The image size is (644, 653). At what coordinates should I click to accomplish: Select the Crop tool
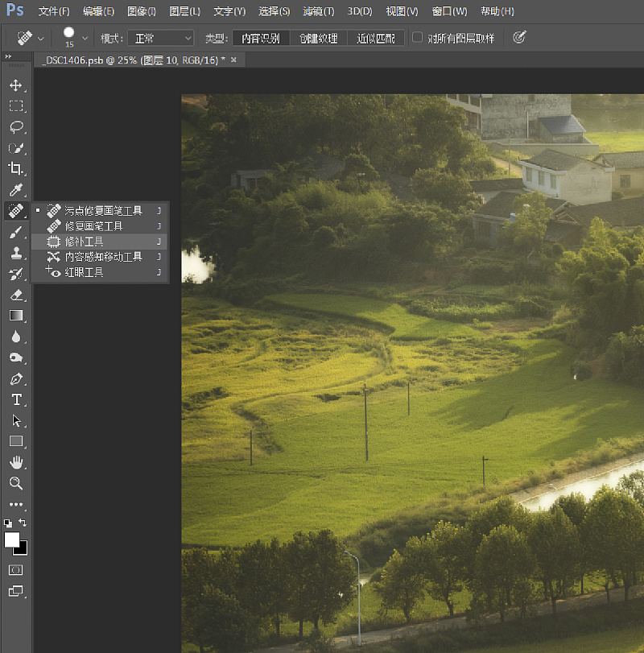tap(16, 168)
